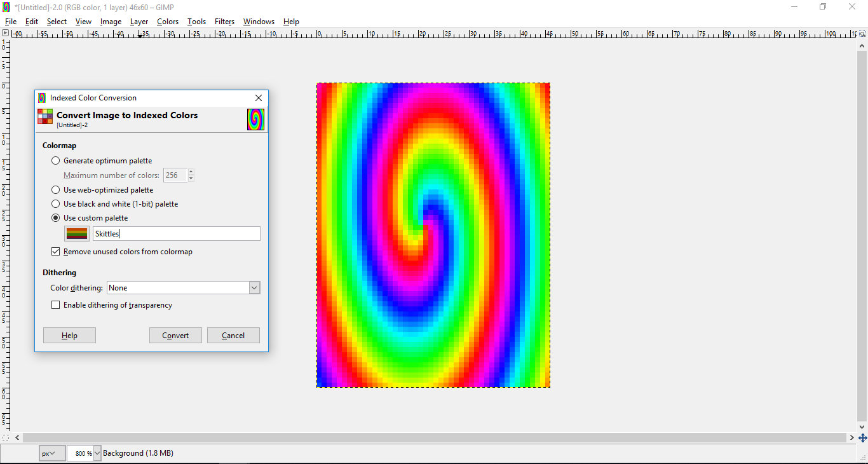
Task: Open the Colors menu
Action: (x=168, y=22)
